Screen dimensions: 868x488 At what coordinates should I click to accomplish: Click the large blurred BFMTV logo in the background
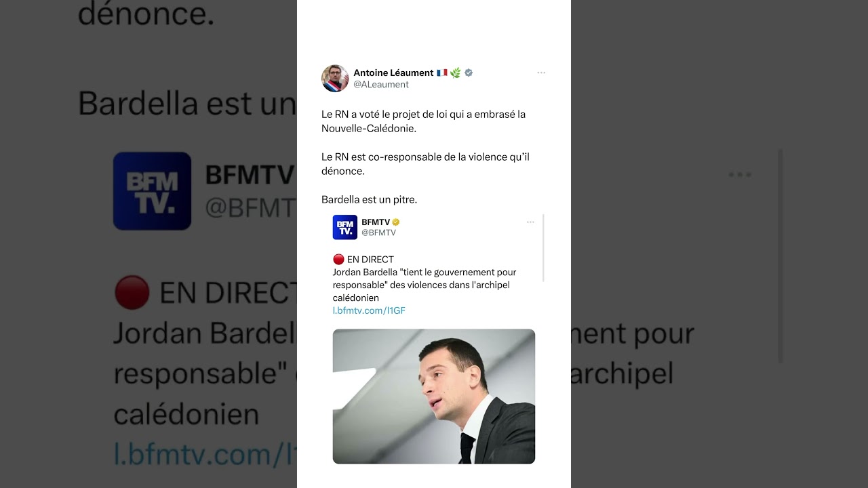pos(152,191)
